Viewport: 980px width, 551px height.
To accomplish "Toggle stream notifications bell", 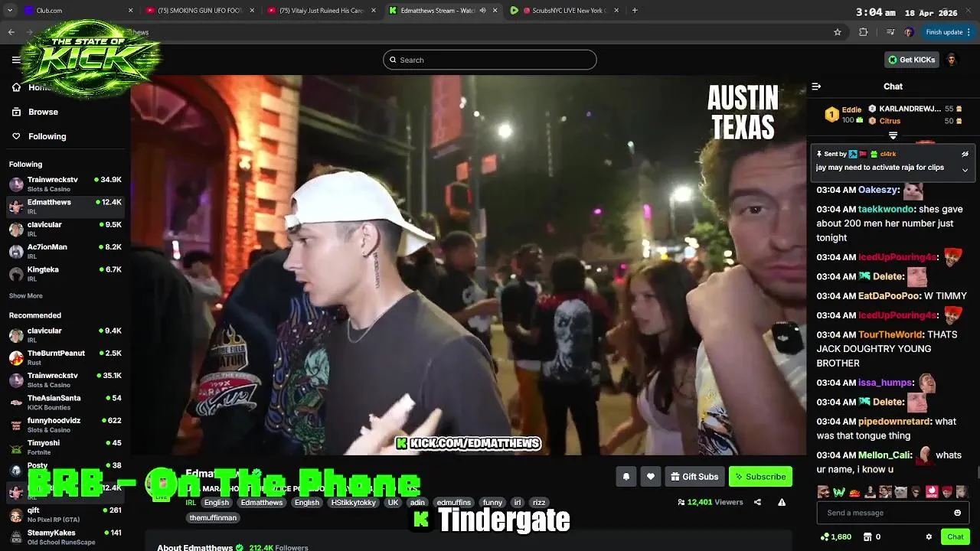I will click(626, 477).
